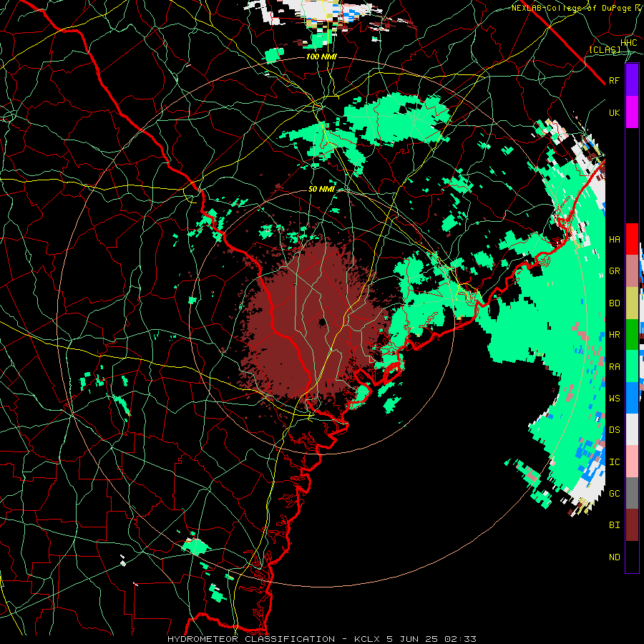The image size is (644, 644).
Task: Click the HA legend label
Action: click(615, 239)
